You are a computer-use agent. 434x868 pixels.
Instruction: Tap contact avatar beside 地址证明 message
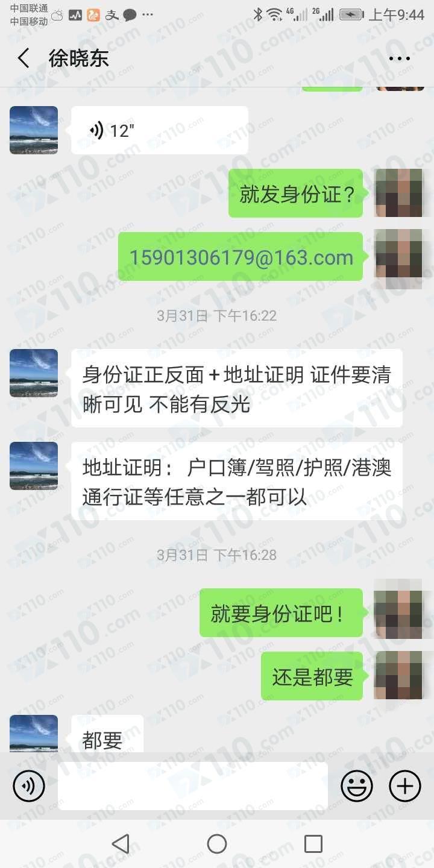[34, 466]
